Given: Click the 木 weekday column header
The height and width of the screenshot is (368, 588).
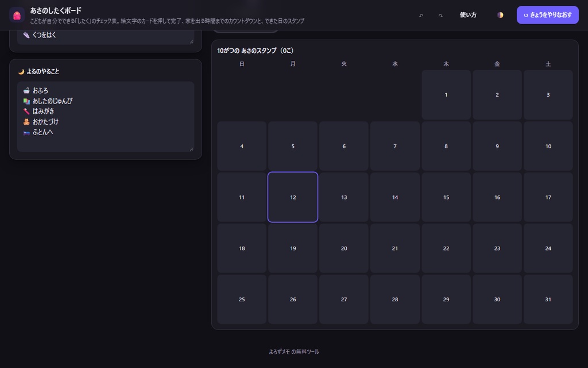Looking at the screenshot, I should pyautogui.click(x=446, y=64).
